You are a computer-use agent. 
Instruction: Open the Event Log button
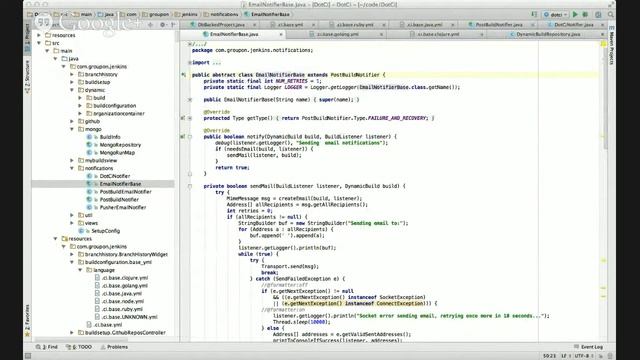point(588,347)
